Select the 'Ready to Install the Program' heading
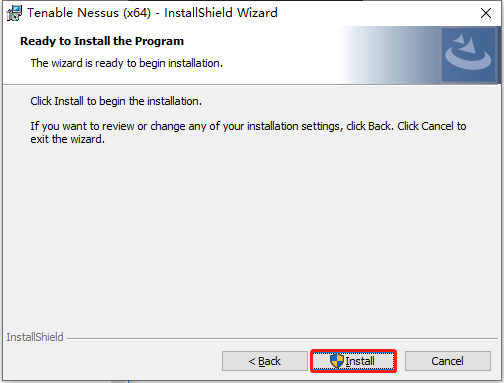 (102, 41)
